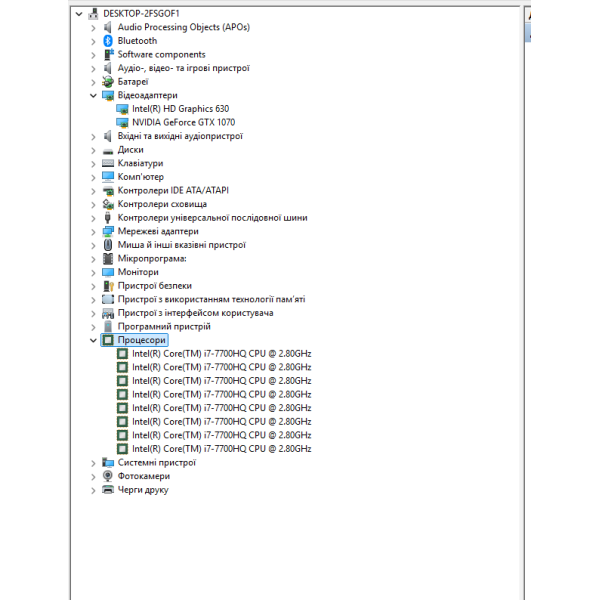
Task: Click the DESKTOP-2FSGOF1 computer icon
Action: (93, 14)
